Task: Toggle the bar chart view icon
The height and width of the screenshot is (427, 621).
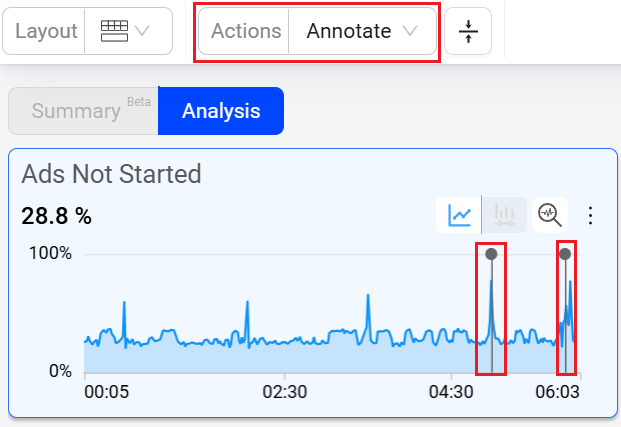Action: tap(505, 214)
